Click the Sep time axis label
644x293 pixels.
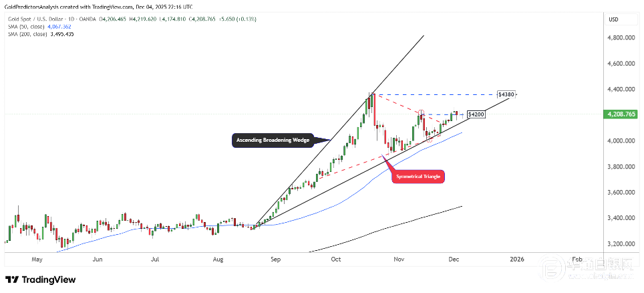click(x=277, y=258)
